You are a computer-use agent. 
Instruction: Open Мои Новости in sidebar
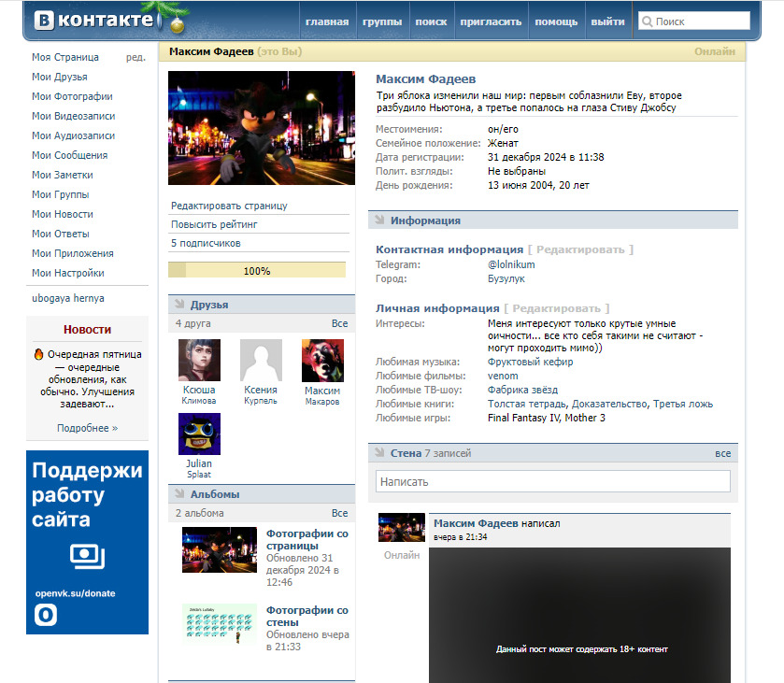[63, 214]
